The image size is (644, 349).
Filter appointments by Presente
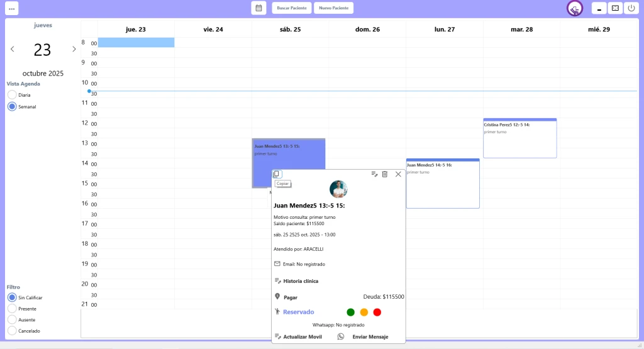pos(12,309)
